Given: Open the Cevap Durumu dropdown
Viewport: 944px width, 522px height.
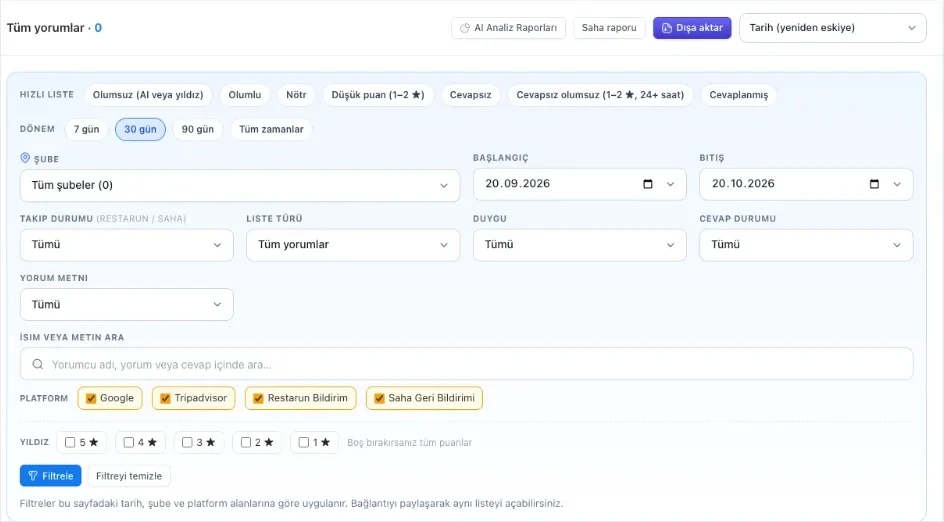Looking at the screenshot, I should tap(806, 245).
